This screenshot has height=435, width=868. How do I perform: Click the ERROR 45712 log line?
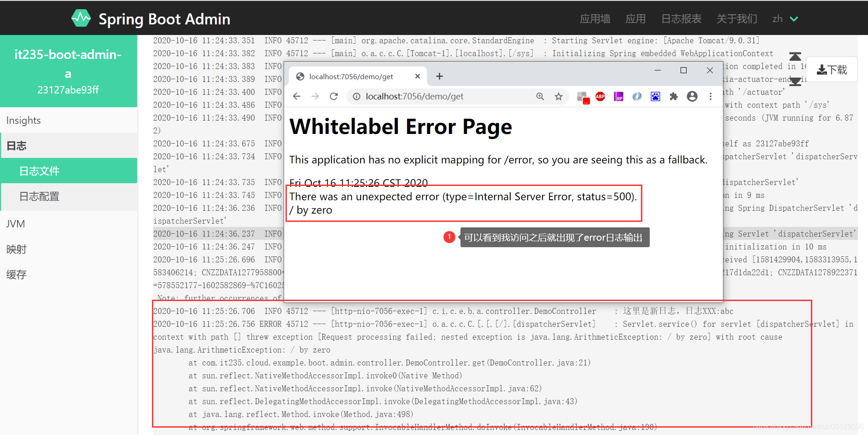(x=503, y=324)
